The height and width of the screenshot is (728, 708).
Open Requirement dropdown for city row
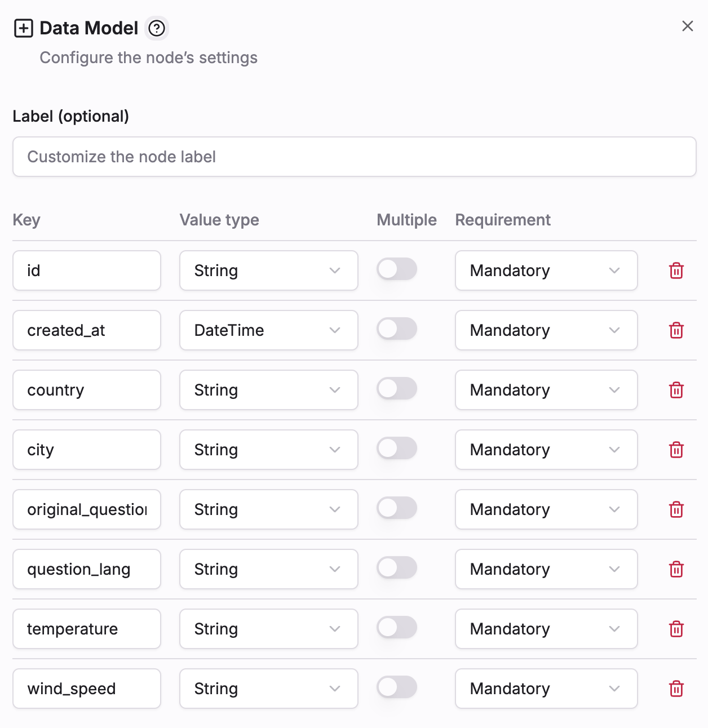(x=546, y=450)
